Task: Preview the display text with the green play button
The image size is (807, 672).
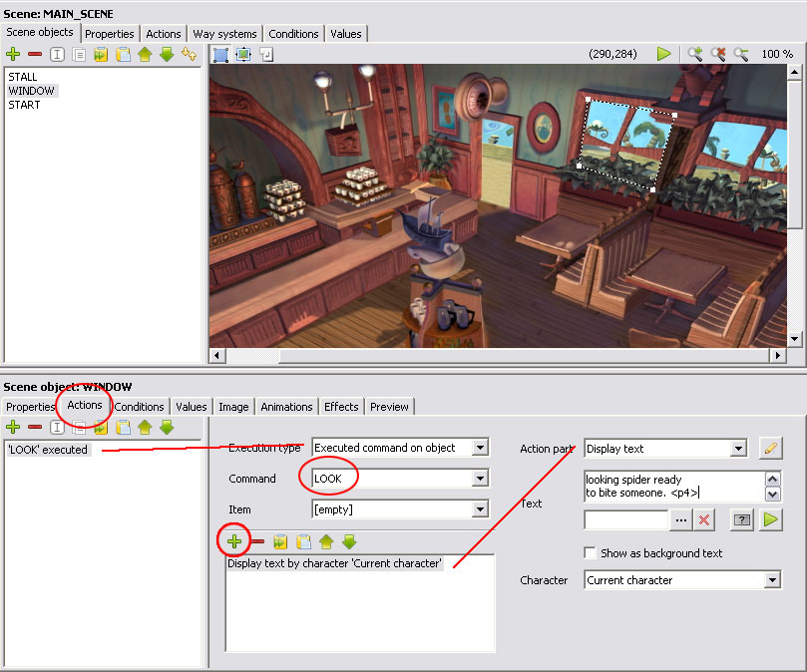Action: pyautogui.click(x=771, y=519)
